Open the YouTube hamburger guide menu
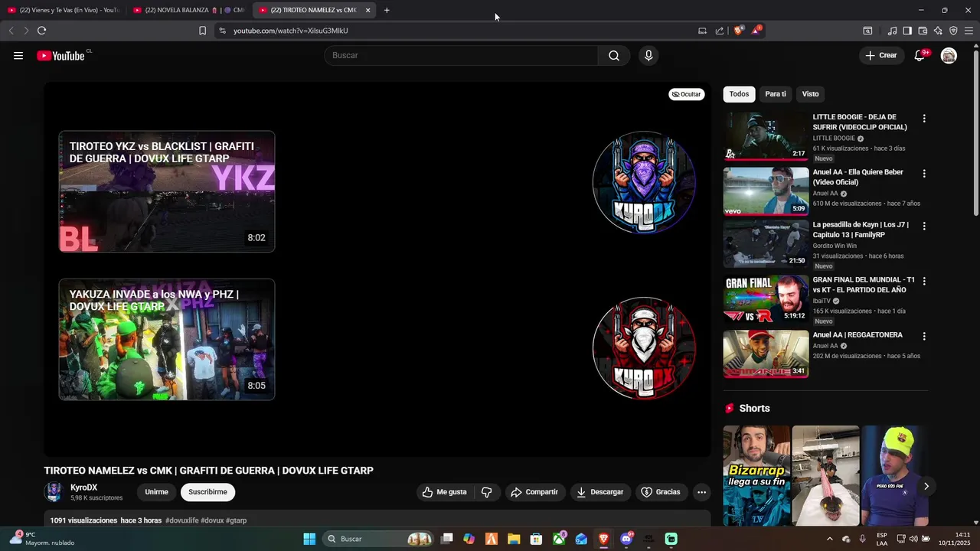 pyautogui.click(x=18, y=55)
